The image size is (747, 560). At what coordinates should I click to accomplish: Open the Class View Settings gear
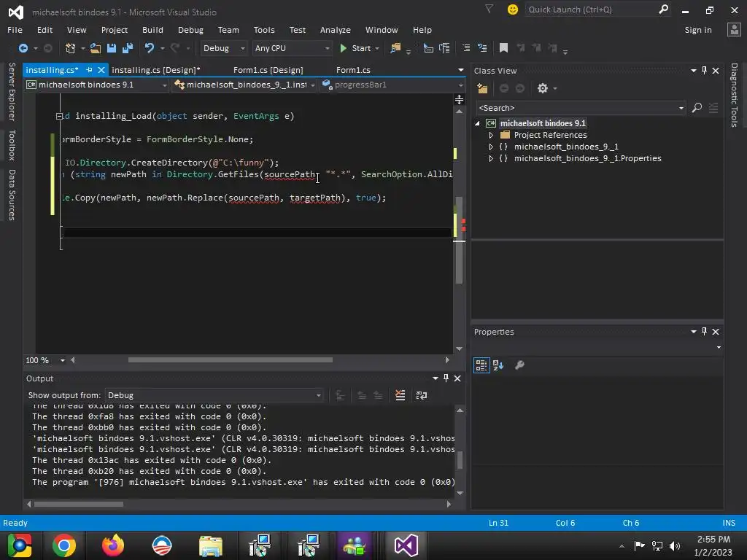(543, 88)
